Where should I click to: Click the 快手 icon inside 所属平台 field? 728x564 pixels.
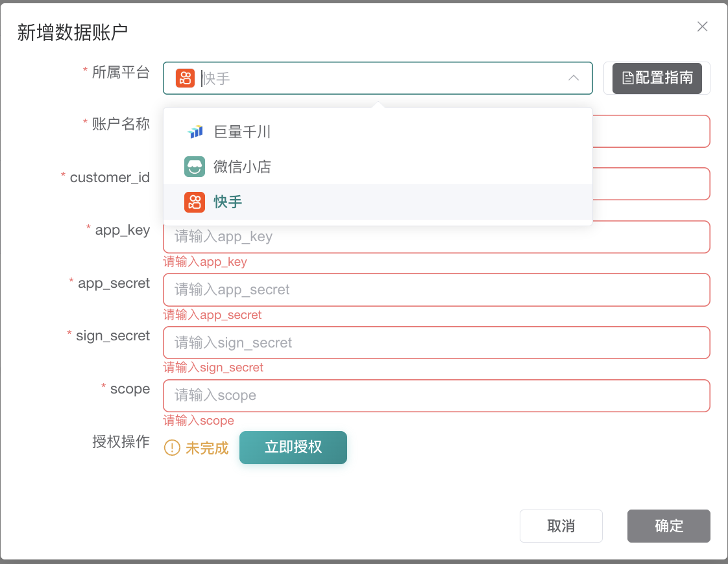185,78
